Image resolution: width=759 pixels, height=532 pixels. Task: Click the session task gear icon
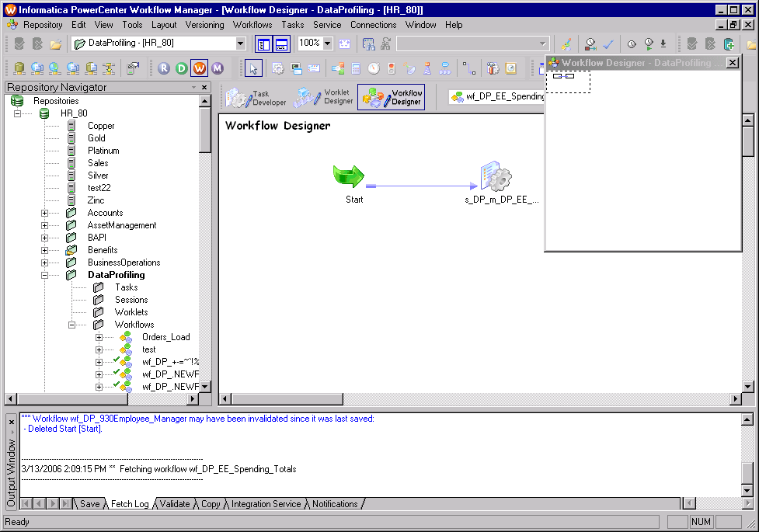click(x=278, y=69)
